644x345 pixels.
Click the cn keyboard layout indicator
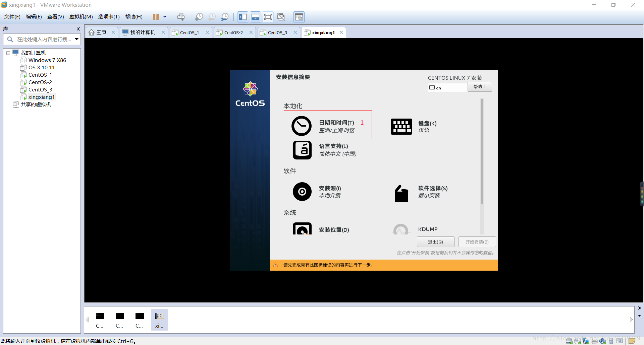click(x=447, y=88)
